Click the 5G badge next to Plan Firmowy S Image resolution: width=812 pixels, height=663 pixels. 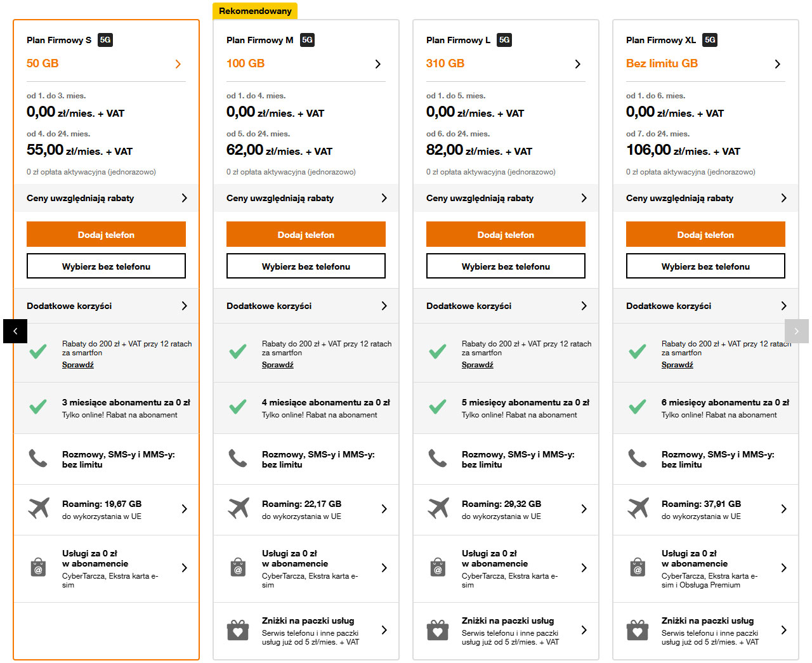click(x=105, y=40)
